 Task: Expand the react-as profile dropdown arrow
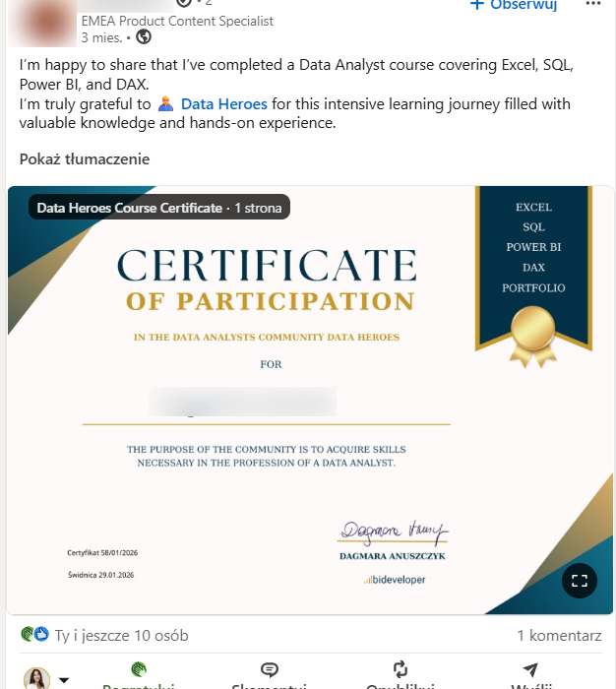[x=64, y=680]
